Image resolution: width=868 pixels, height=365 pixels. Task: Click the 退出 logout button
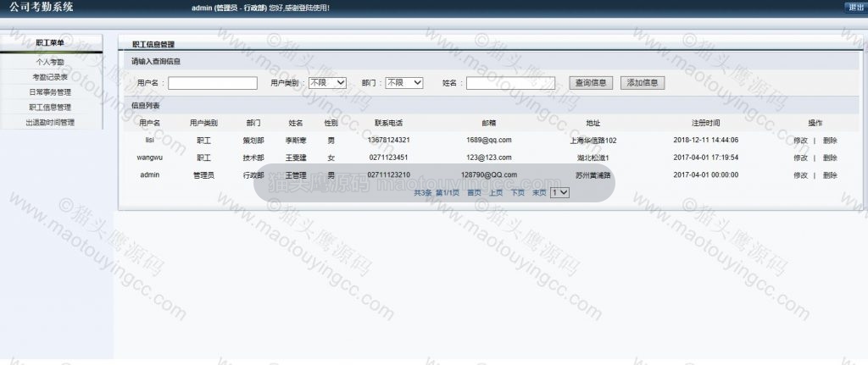click(855, 7)
